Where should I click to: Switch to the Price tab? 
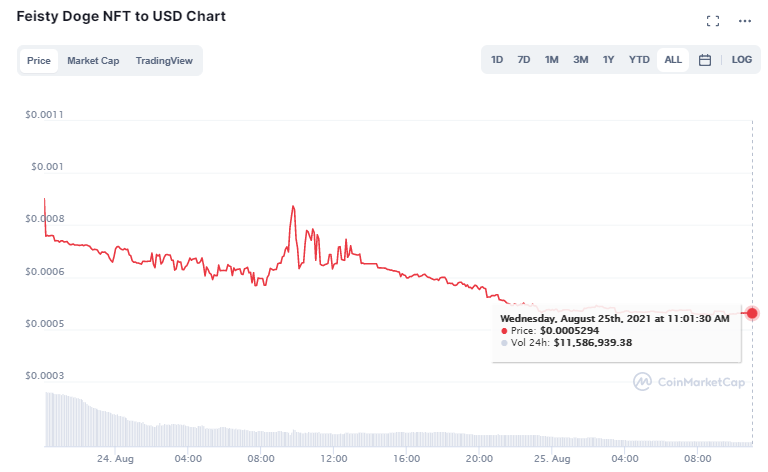pyautogui.click(x=39, y=61)
